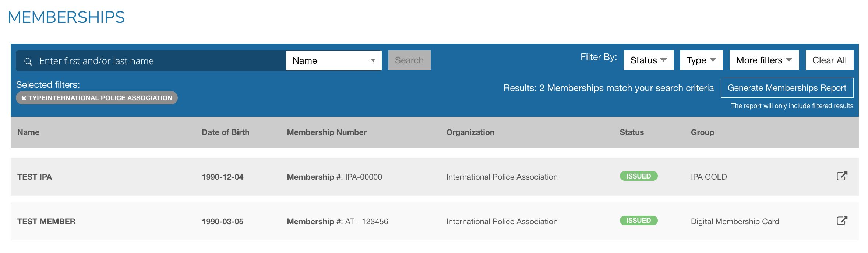Select the TEST MEMBER row name
The height and width of the screenshot is (253, 868).
pos(46,222)
